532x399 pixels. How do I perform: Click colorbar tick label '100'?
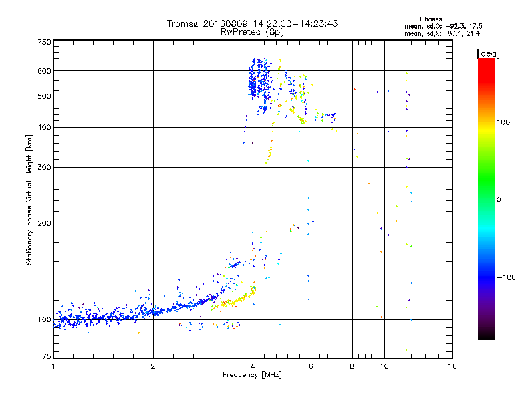pyautogui.click(x=503, y=122)
